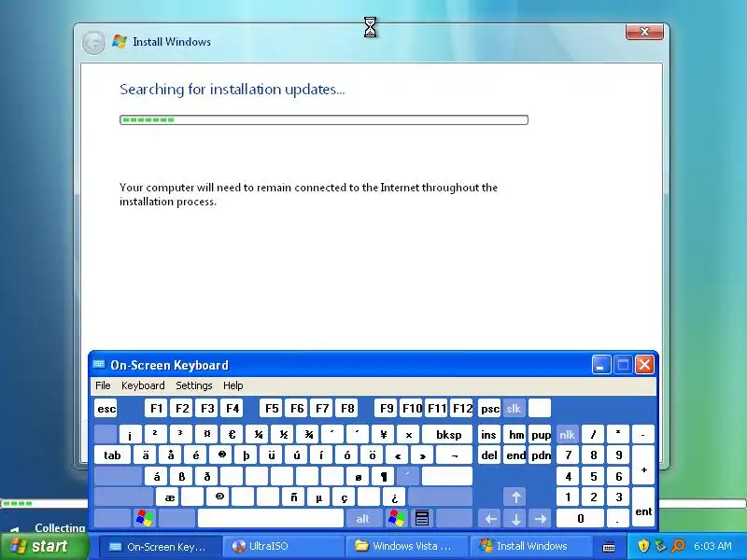Image resolution: width=747 pixels, height=560 pixels.
Task: Switch to UltraISO in the taskbar
Action: coord(284,546)
